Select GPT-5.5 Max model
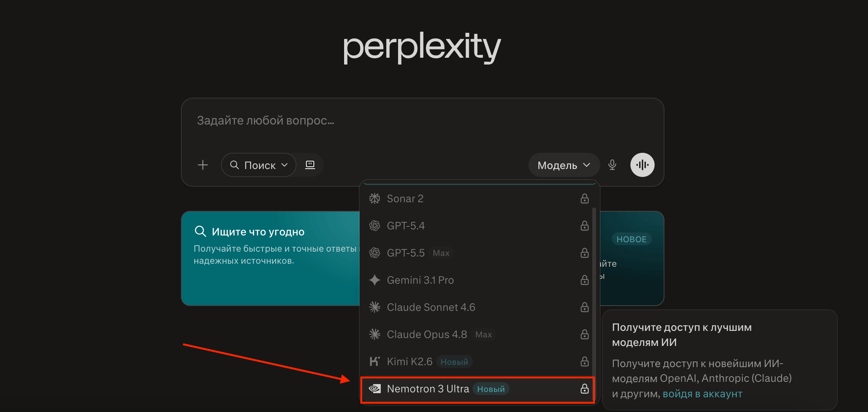 click(x=477, y=253)
